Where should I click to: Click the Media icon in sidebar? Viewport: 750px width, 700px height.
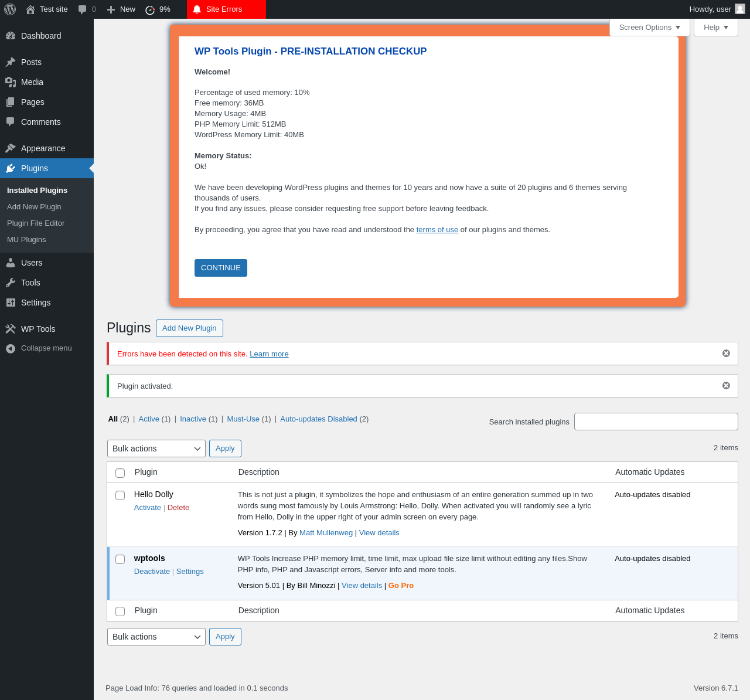tap(11, 82)
